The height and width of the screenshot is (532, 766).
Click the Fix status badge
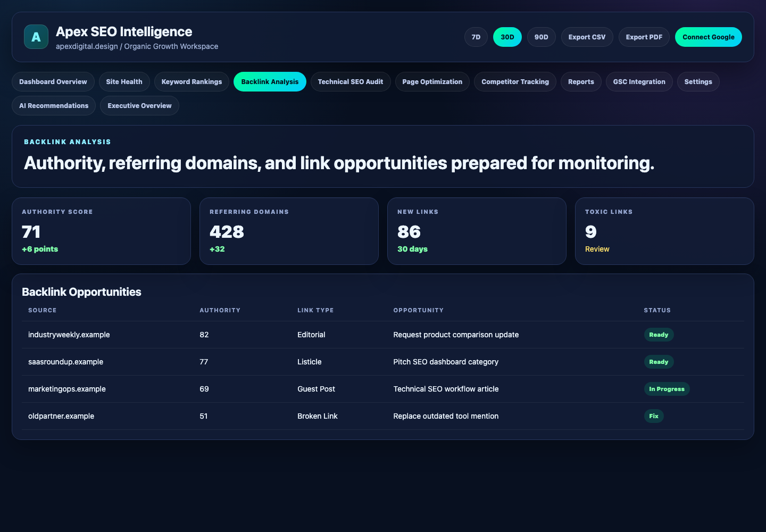pos(654,416)
